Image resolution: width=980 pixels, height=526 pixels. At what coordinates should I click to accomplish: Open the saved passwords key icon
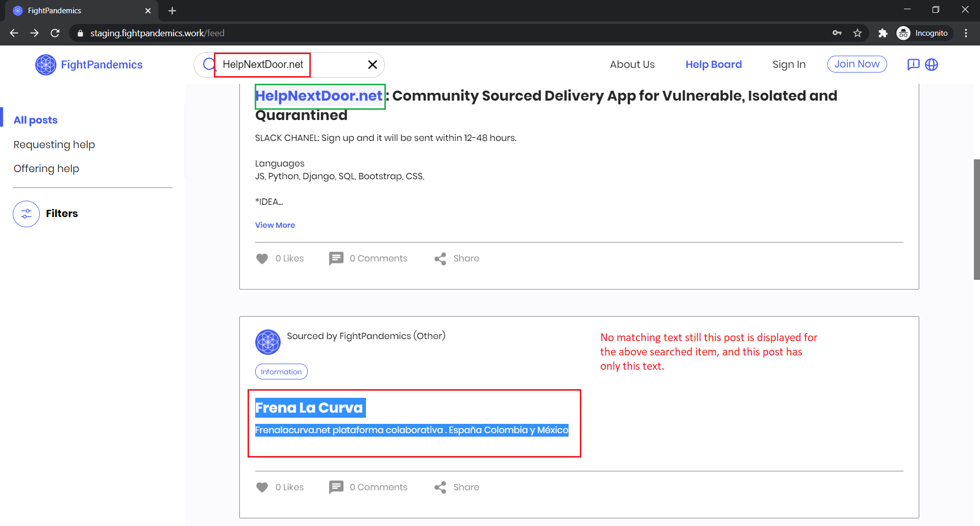point(837,33)
